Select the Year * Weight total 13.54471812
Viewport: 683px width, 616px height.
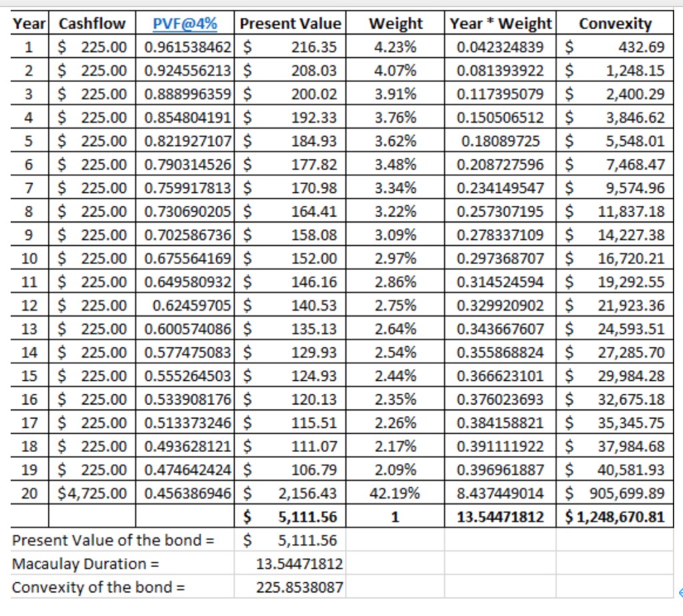(499, 517)
